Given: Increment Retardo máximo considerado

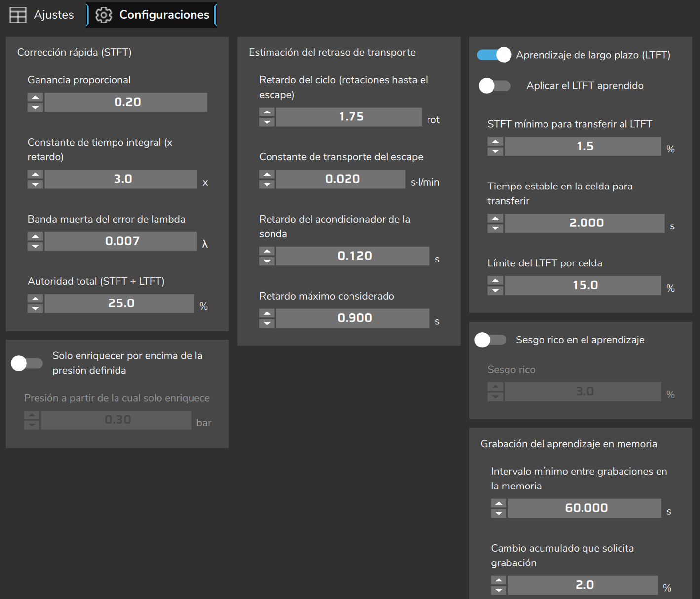Looking at the screenshot, I should point(267,314).
